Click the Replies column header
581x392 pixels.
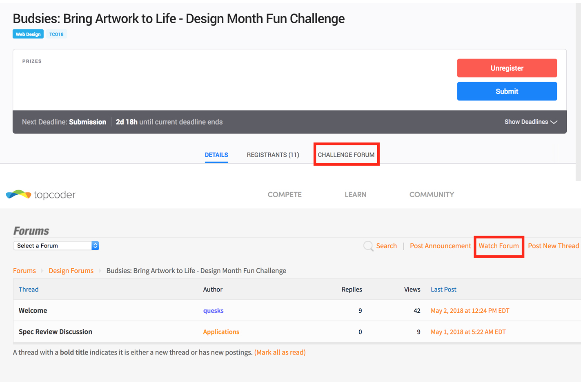352,290
